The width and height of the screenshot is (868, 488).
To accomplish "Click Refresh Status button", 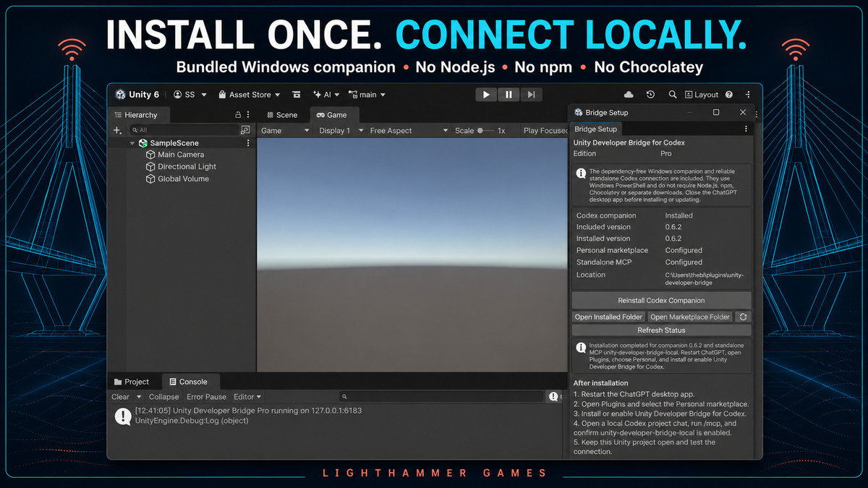I will pos(661,330).
